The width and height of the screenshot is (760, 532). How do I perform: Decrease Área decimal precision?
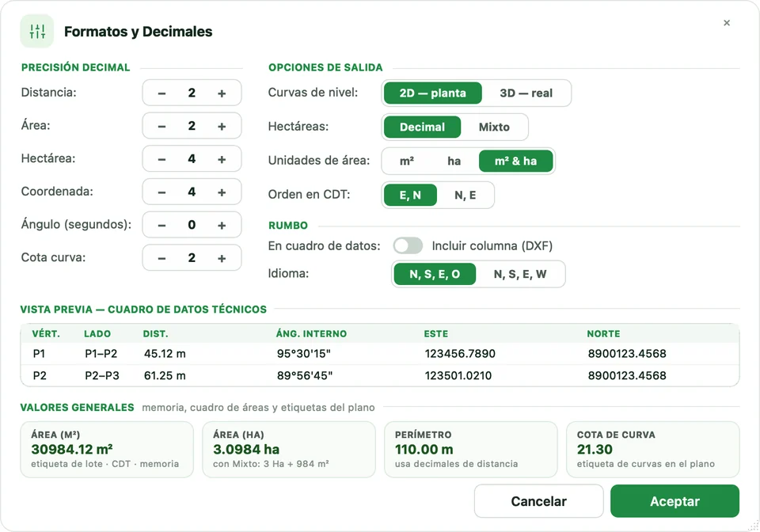pyautogui.click(x=161, y=127)
